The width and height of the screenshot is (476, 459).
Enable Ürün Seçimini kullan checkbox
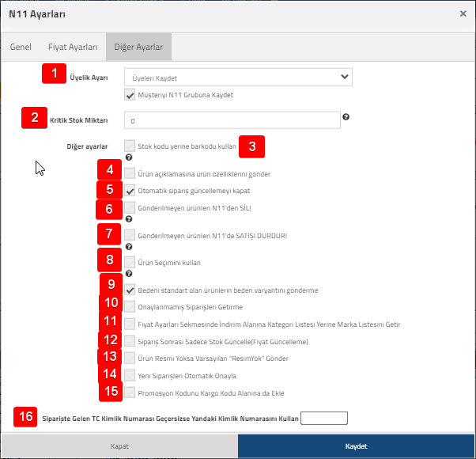coord(130,263)
